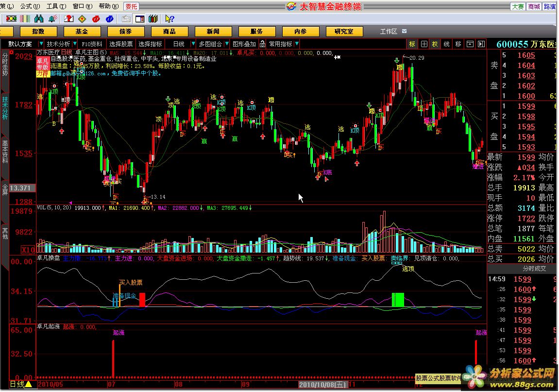Image resolution: width=559 pixels, height=392 pixels.
Task: Click the traffic light icon in toolbar
Action: 11,18
